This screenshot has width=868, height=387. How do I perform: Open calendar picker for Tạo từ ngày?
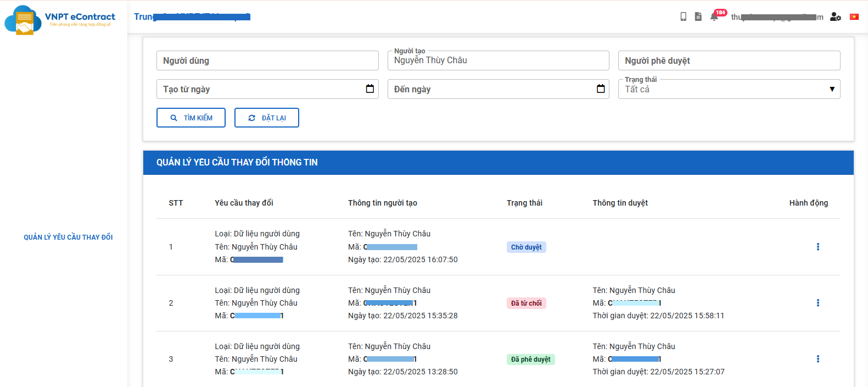point(369,89)
